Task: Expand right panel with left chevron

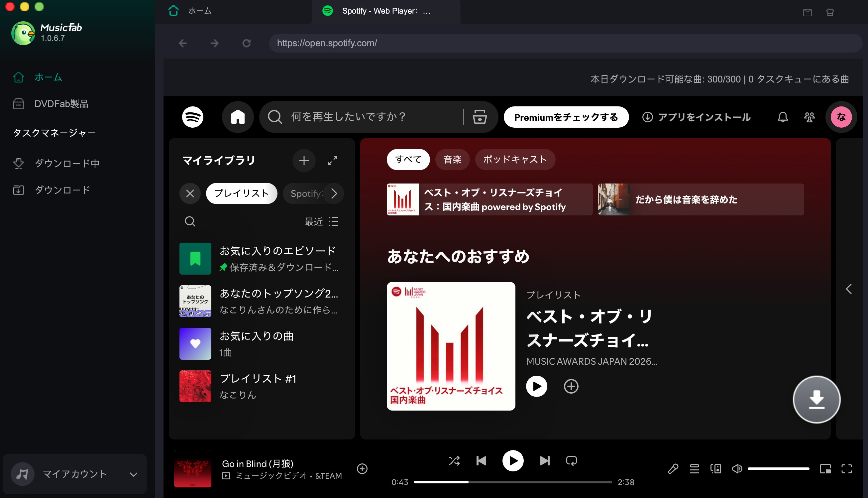Action: click(849, 289)
